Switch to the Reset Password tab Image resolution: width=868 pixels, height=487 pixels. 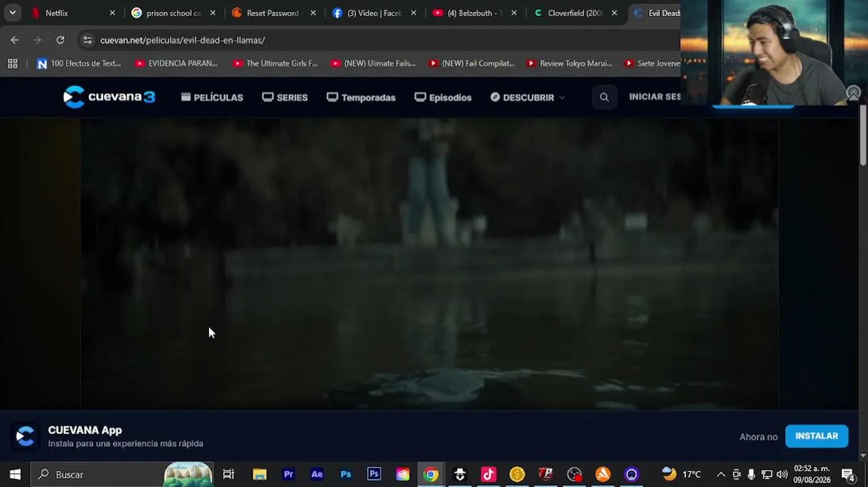click(x=273, y=13)
